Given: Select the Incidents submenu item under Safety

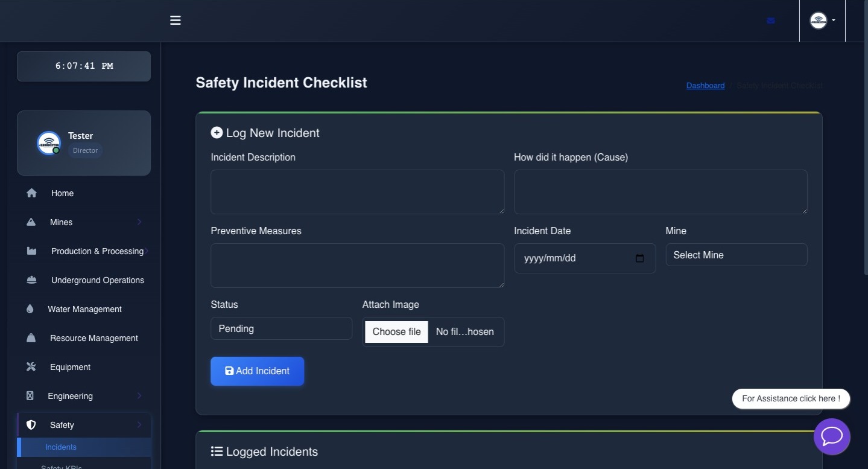Looking at the screenshot, I should (x=61, y=447).
